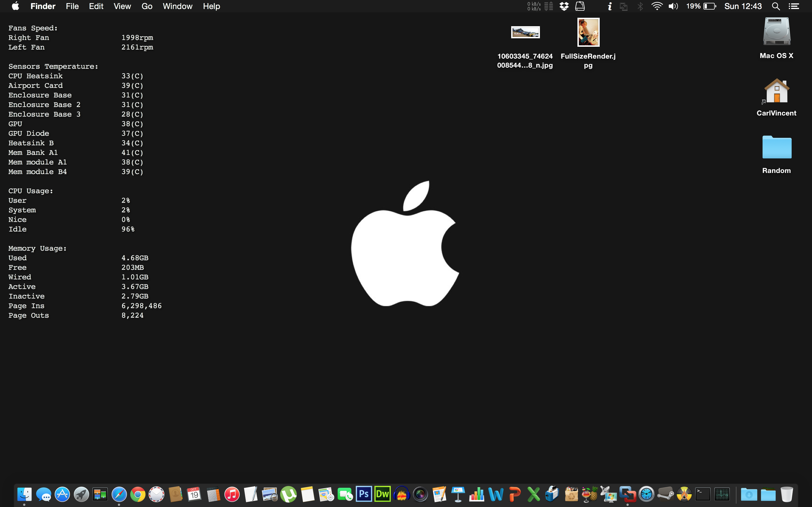
Task: Open the Go menu
Action: [x=147, y=6]
